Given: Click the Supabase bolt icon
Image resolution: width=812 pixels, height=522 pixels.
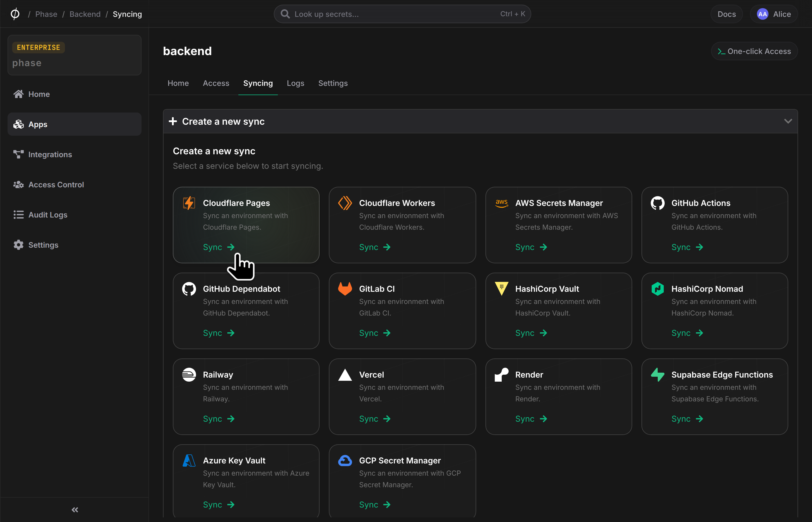Looking at the screenshot, I should click(657, 375).
